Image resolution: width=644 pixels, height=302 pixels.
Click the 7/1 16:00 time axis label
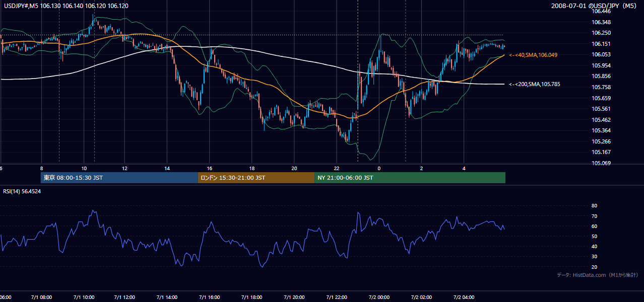click(210, 297)
